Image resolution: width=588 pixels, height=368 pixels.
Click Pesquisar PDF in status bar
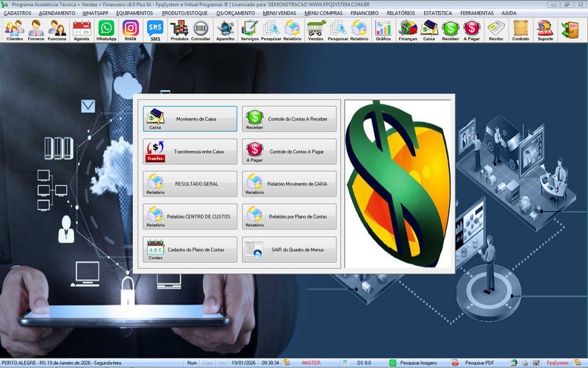coord(480,363)
